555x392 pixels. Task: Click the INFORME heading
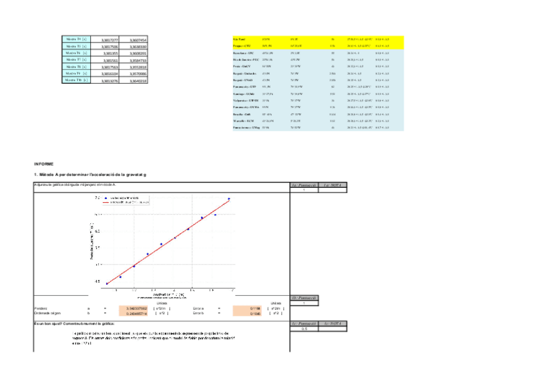[44, 164]
